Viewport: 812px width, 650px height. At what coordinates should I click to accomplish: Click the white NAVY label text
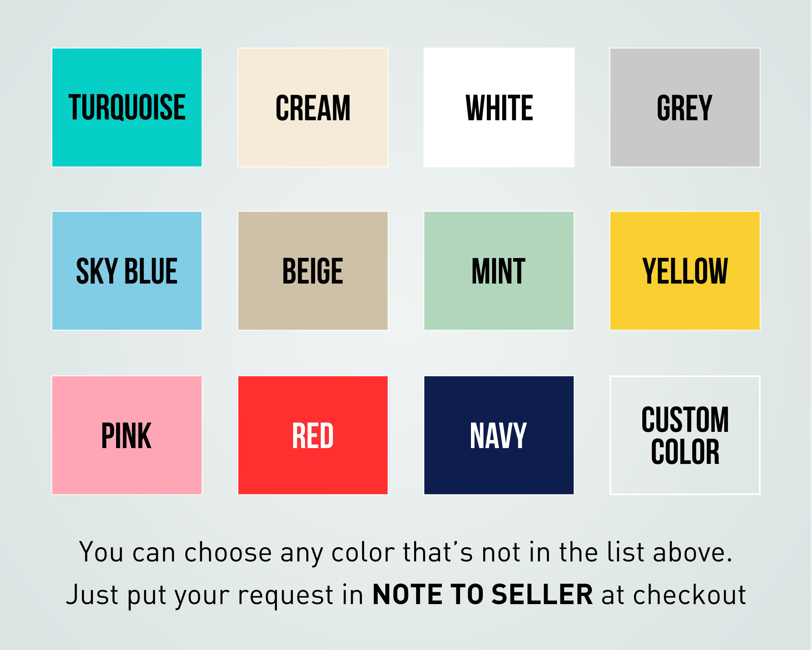pos(498,435)
